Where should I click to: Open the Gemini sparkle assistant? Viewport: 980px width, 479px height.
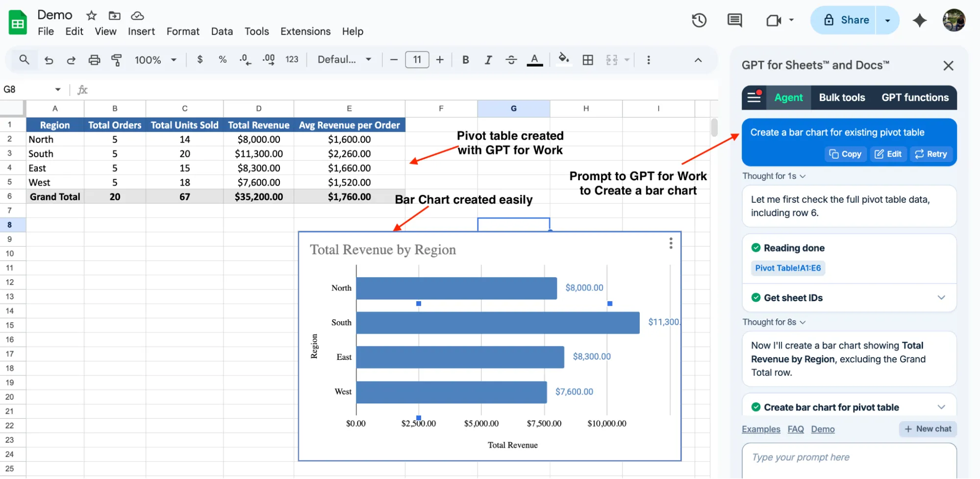tap(920, 21)
